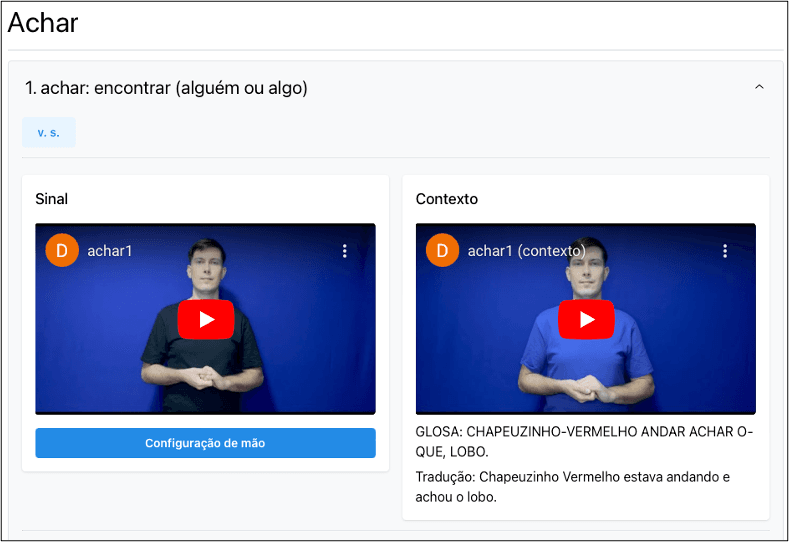The image size is (790, 544).
Task: Collapse the first achar definition with chevron
Action: [x=759, y=88]
